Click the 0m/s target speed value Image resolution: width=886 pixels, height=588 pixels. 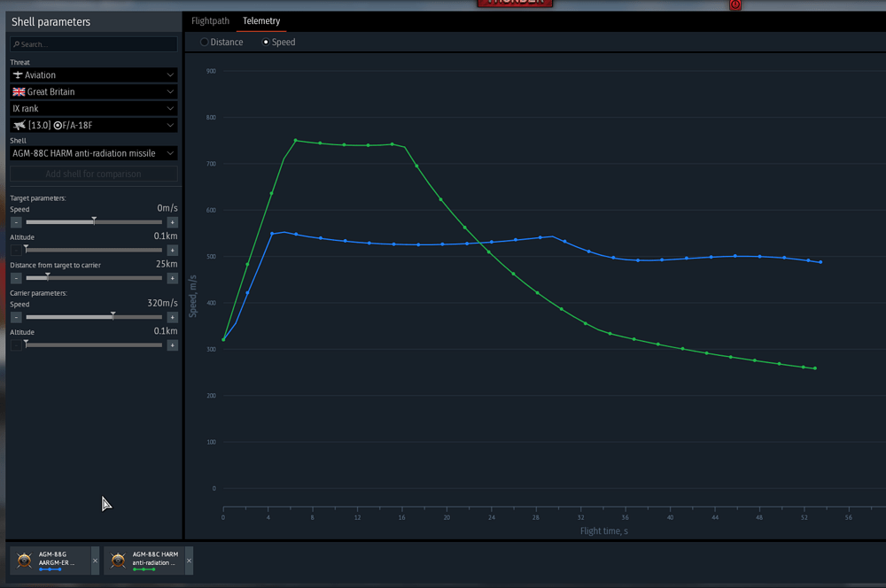pos(167,208)
